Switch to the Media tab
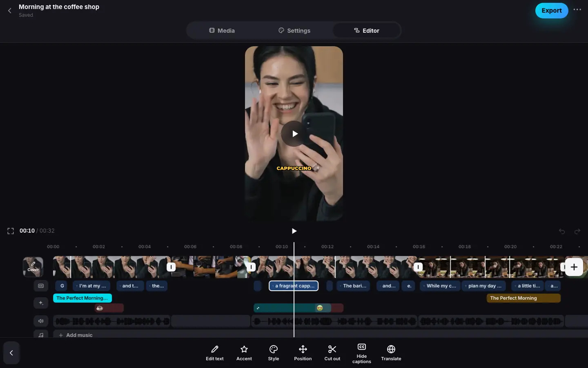The width and height of the screenshot is (588, 368). point(222,31)
